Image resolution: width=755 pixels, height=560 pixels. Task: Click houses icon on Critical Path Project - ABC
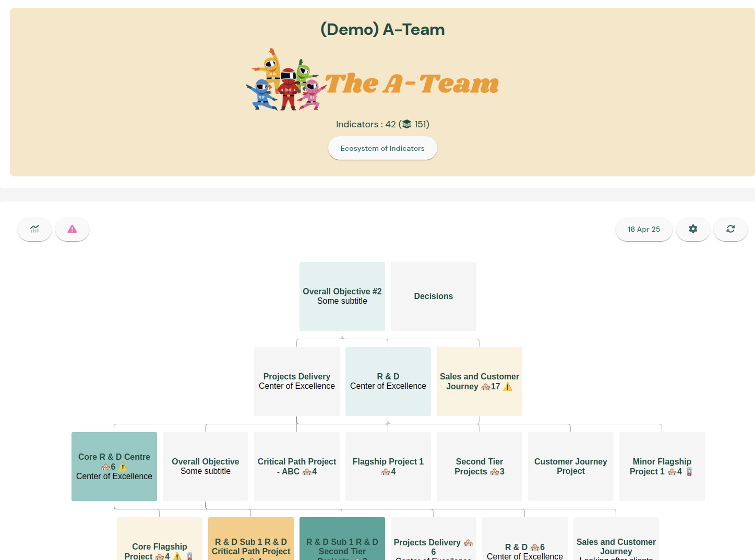click(307, 472)
